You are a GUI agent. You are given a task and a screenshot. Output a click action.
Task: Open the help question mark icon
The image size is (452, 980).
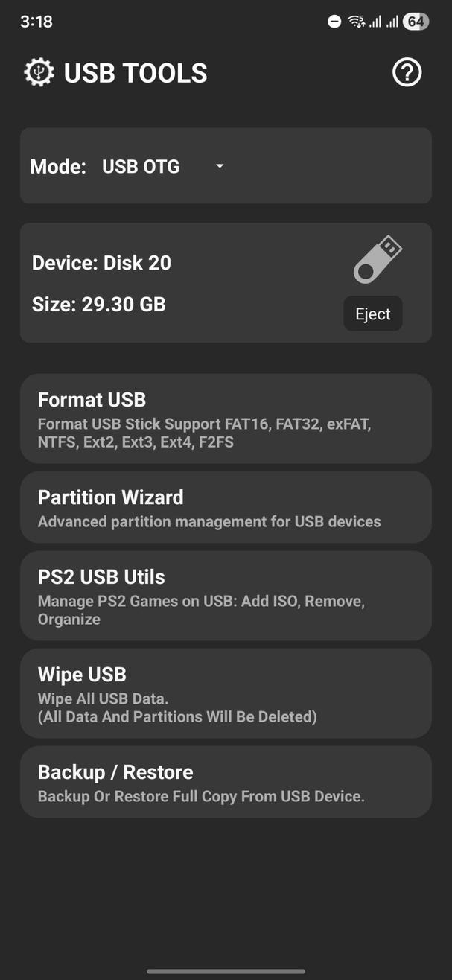pos(407,71)
